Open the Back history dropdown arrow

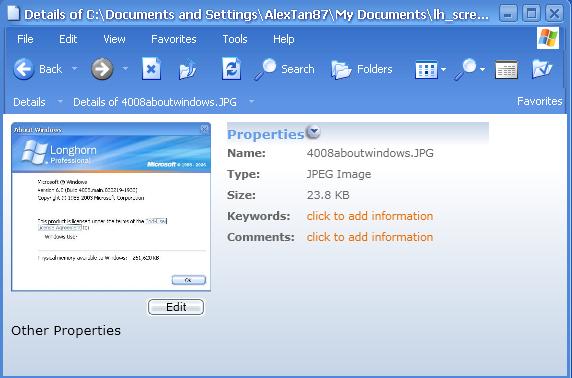75,68
